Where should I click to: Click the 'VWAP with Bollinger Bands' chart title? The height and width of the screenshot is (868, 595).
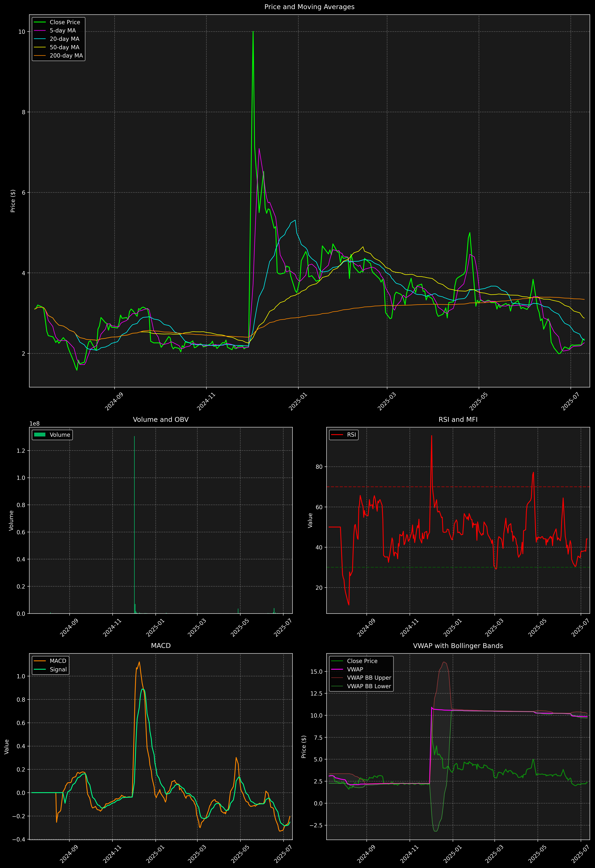click(458, 646)
